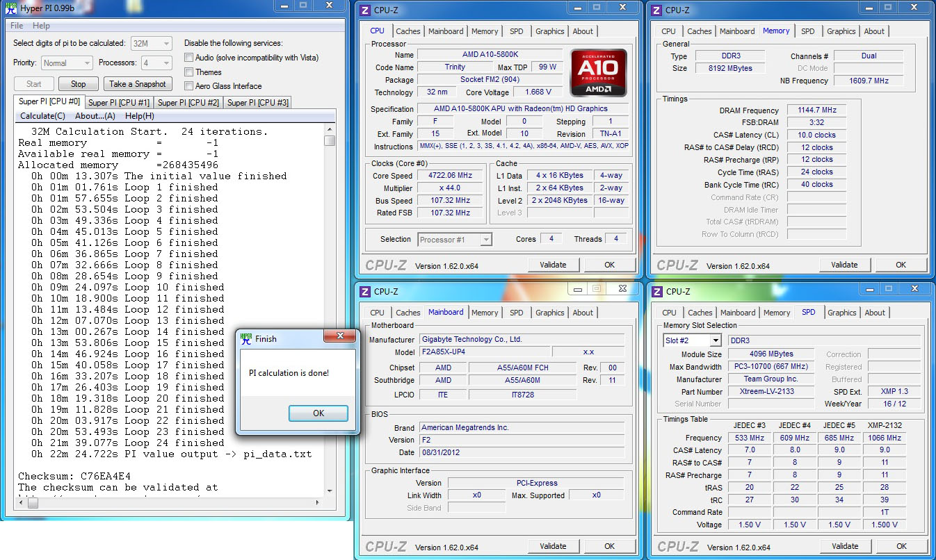
Task: Switch to Super PI [CPU #3] tab
Action: tap(258, 103)
